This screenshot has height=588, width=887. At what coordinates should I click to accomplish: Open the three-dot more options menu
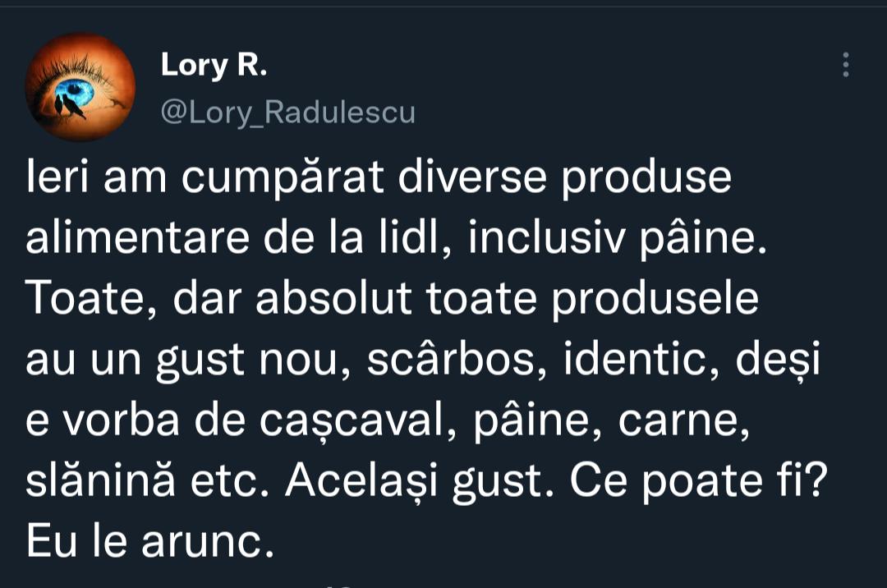(x=845, y=65)
